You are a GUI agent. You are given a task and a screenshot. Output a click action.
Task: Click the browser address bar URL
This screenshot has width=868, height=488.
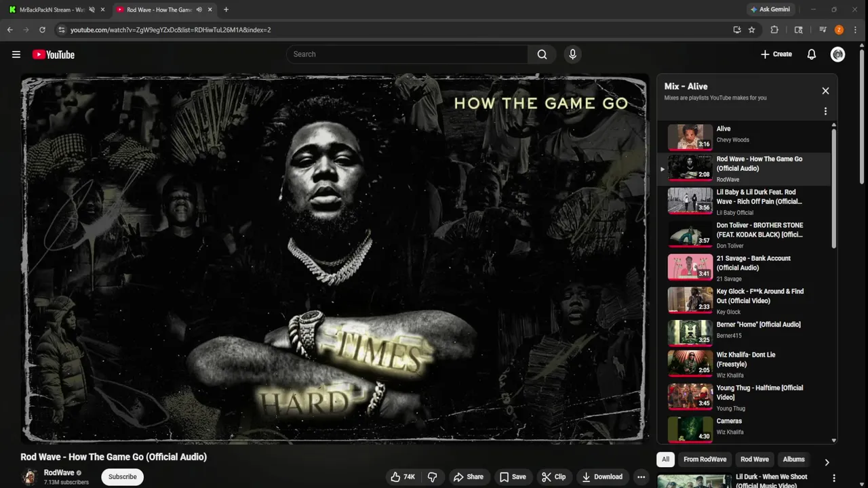coord(170,30)
